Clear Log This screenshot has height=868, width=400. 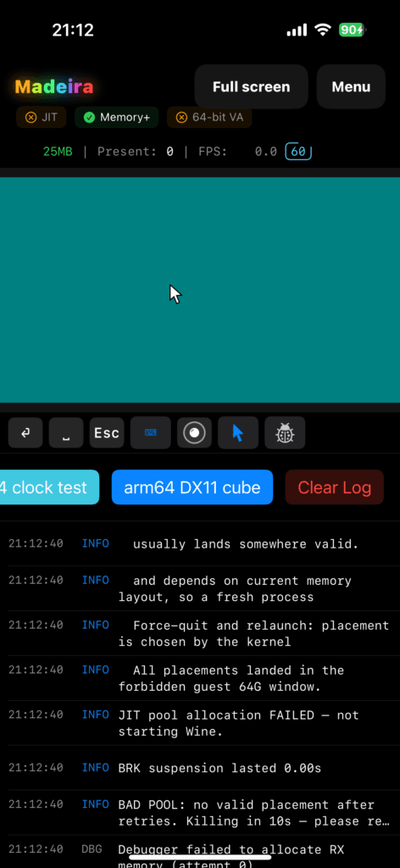pos(334,487)
